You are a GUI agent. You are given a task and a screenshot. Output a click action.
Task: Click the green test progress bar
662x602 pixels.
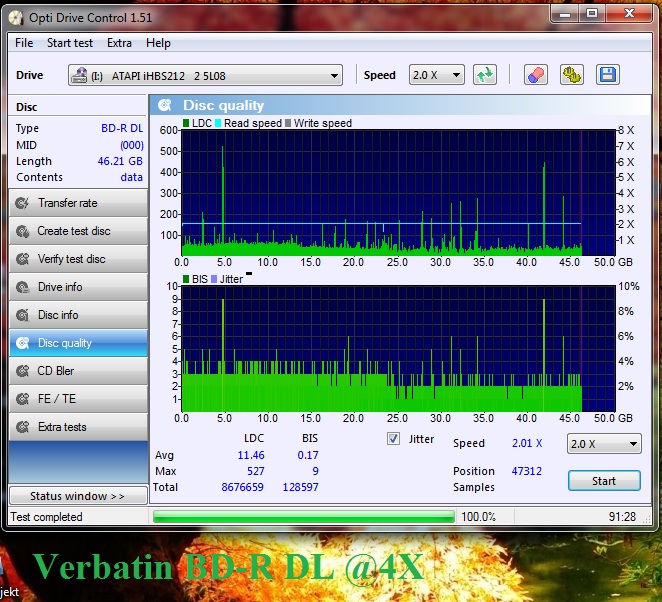coord(304,517)
